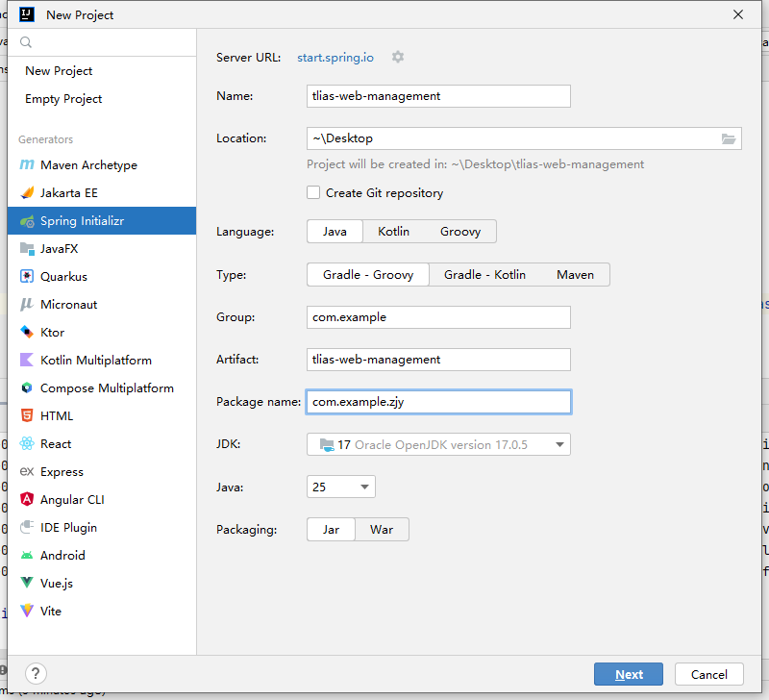769x700 pixels.
Task: Open the start.spring.io server link
Action: tap(335, 58)
